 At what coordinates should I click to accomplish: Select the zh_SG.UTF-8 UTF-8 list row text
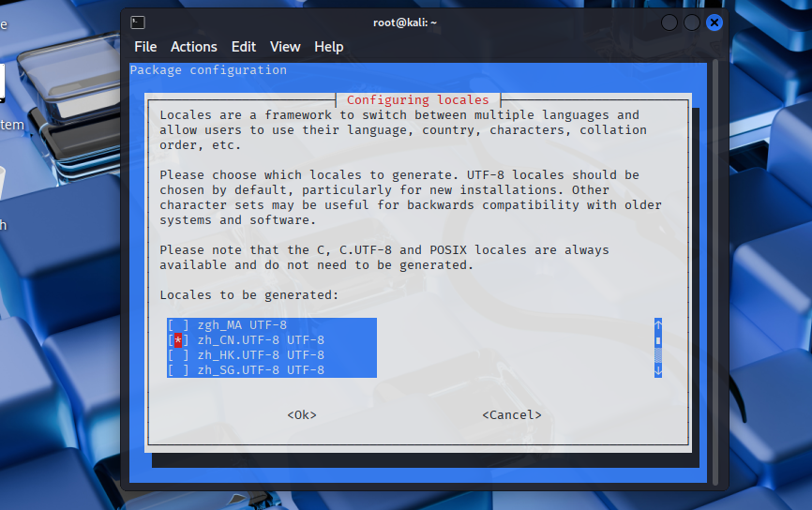tap(261, 370)
